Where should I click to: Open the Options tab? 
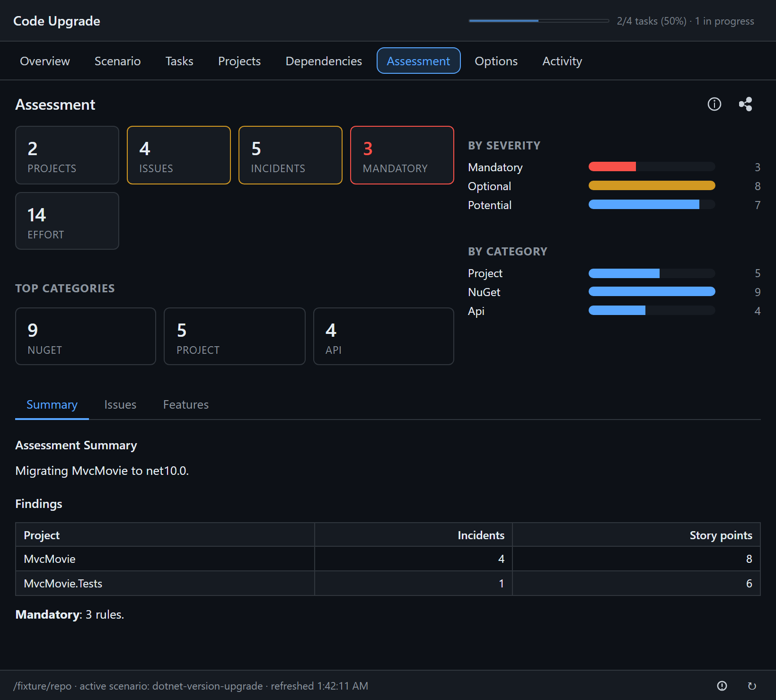tap(496, 61)
